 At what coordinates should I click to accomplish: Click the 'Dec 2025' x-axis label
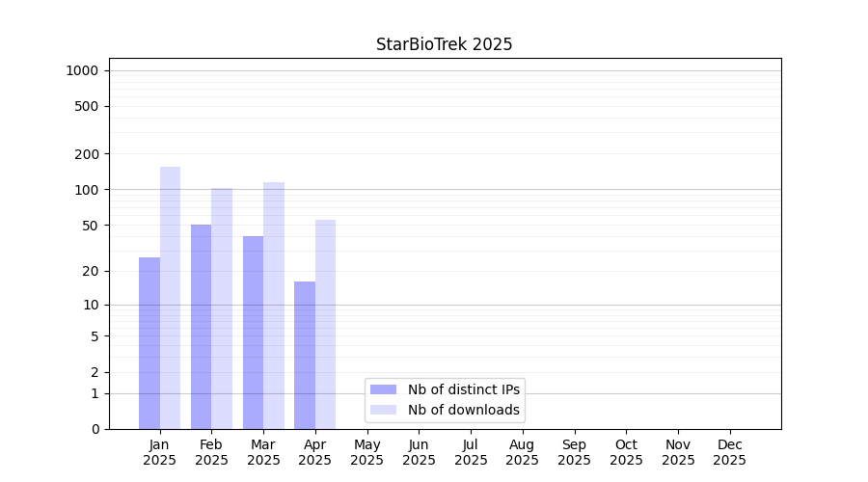pyautogui.click(x=729, y=452)
